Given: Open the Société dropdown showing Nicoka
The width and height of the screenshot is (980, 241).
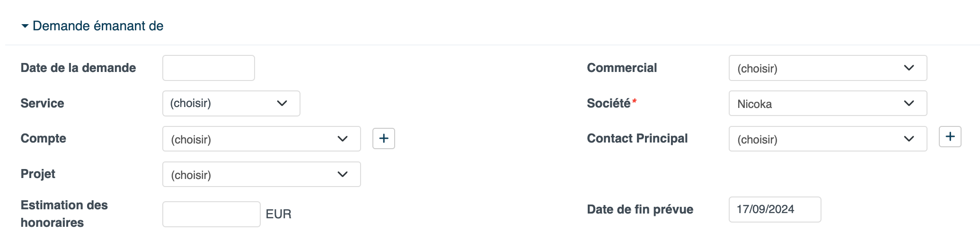Looking at the screenshot, I should pos(827,104).
